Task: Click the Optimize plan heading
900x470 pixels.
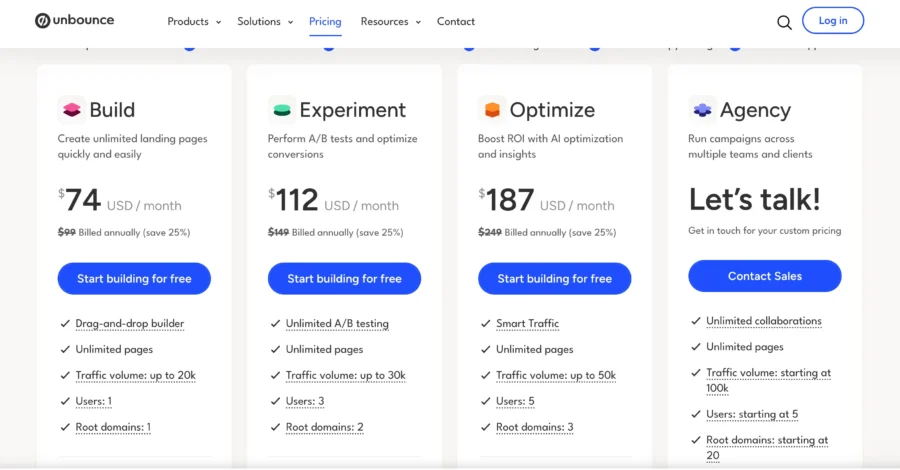Action: tap(552, 110)
